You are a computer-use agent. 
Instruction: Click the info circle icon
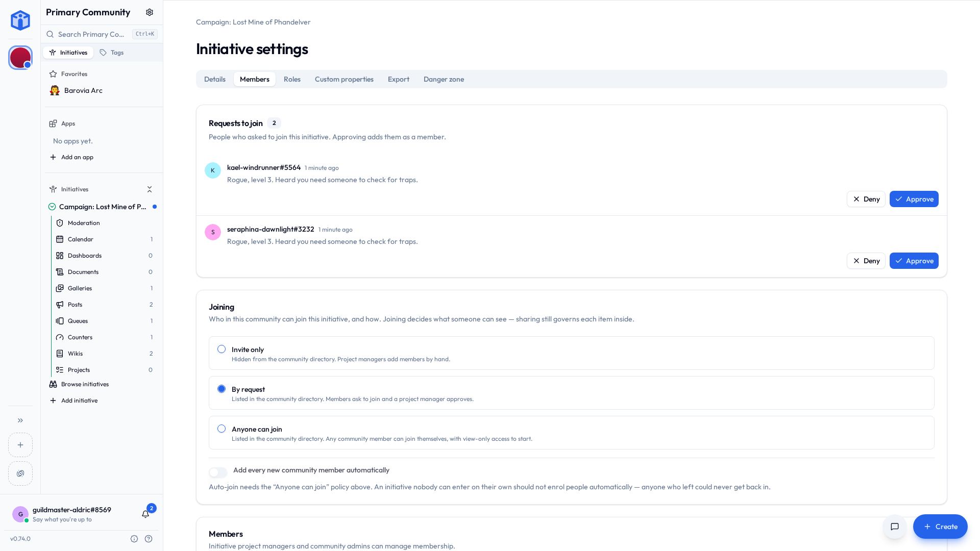(134, 539)
